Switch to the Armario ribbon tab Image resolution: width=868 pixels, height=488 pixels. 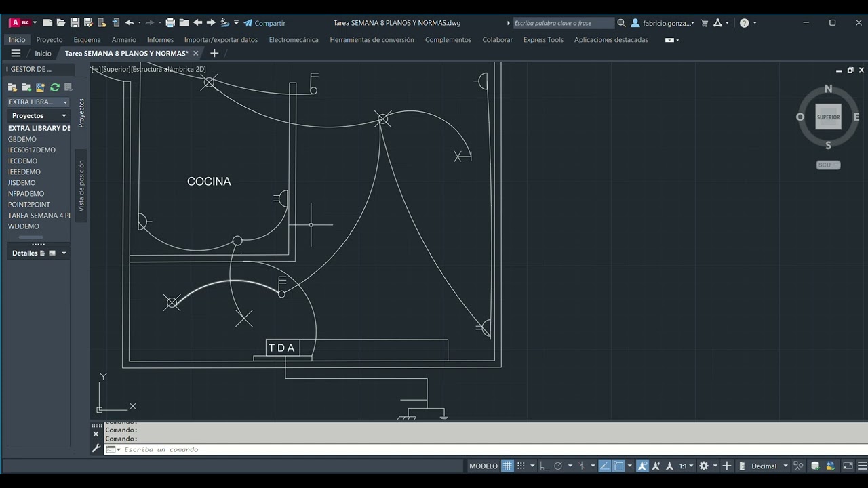pyautogui.click(x=124, y=40)
